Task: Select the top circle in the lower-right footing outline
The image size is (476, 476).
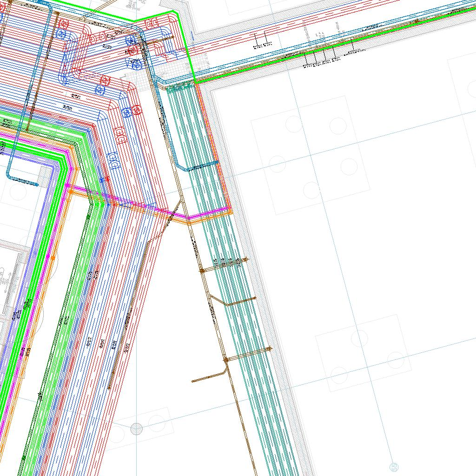Action: coord(359,337)
